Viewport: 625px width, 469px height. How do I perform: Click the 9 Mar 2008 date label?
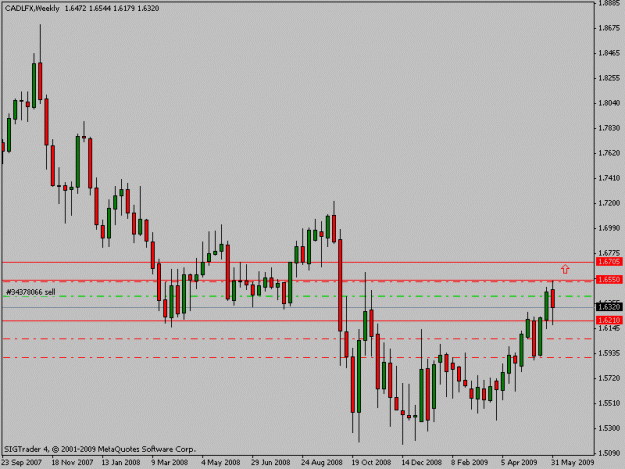point(169,463)
